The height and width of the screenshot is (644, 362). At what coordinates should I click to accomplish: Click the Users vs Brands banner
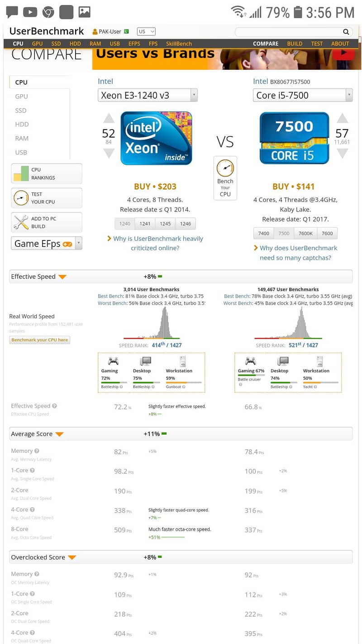[x=226, y=59]
